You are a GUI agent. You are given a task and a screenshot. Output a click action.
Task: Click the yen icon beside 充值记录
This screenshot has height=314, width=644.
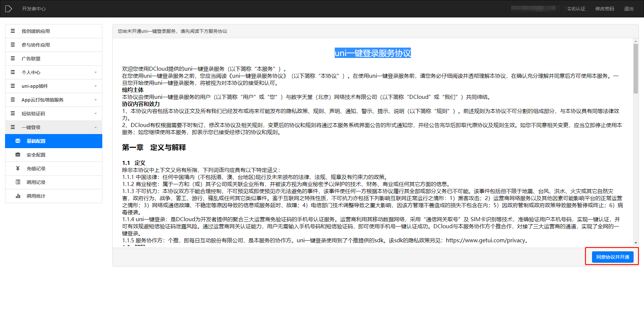pos(18,169)
